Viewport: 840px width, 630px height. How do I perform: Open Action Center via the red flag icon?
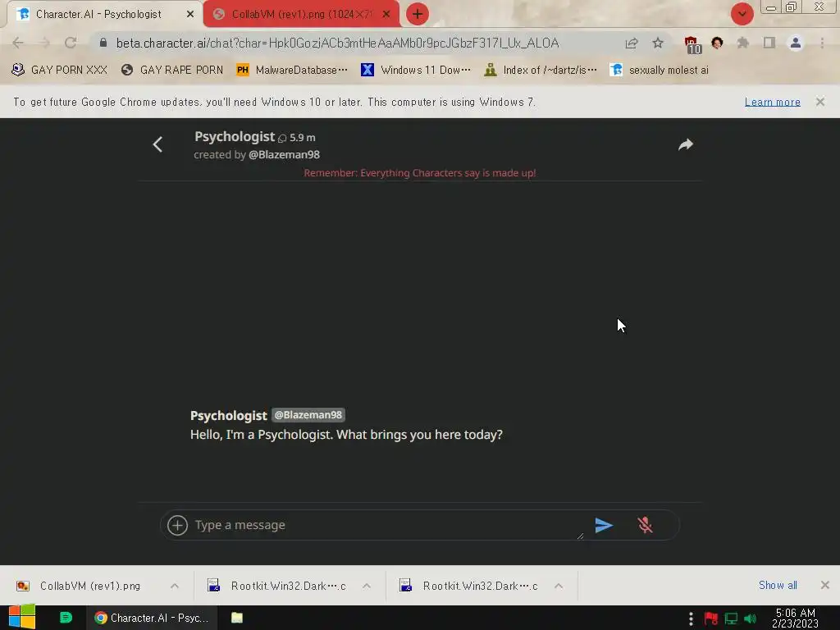click(x=711, y=619)
